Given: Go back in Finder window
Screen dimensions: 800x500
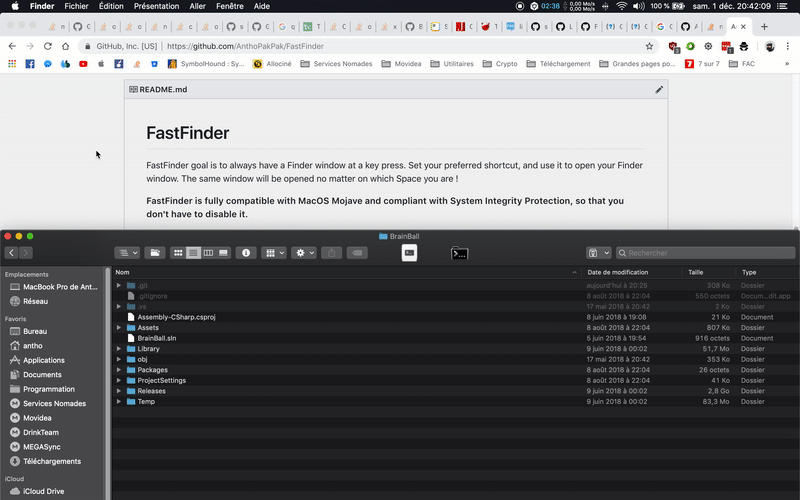Looking at the screenshot, I should coord(11,253).
